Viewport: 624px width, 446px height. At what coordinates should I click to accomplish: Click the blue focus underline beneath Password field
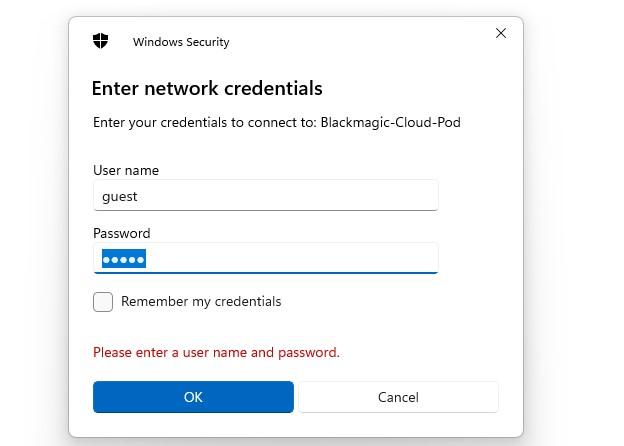(266, 272)
